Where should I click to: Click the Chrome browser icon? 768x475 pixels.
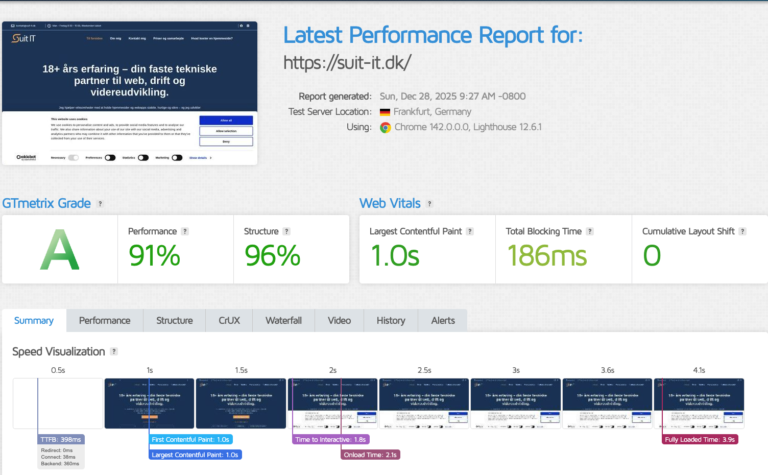click(x=385, y=127)
